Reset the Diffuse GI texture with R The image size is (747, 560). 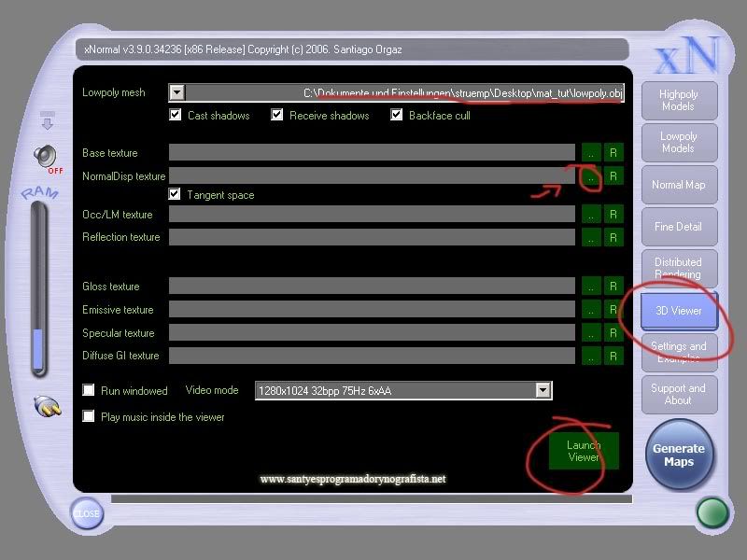click(x=613, y=356)
